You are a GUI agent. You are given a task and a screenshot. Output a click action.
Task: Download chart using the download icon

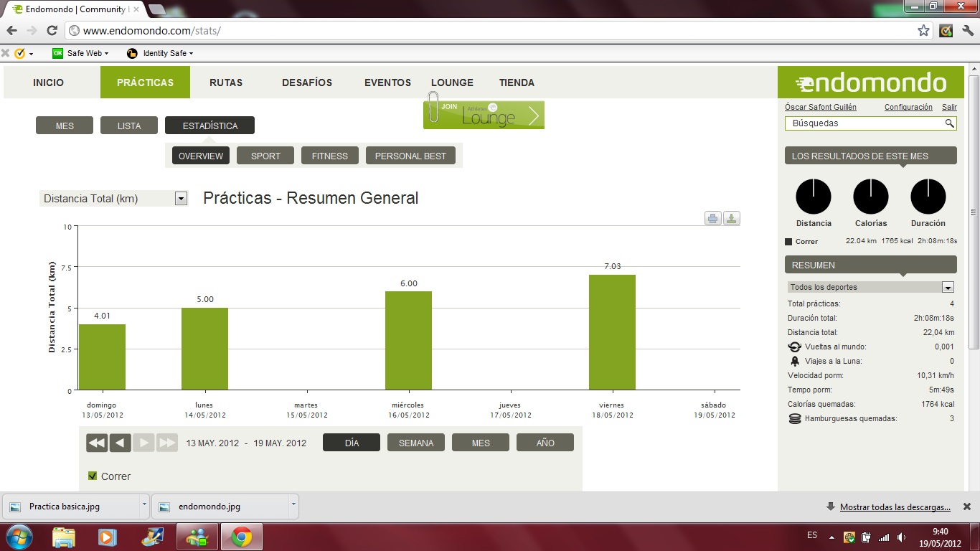pos(732,219)
